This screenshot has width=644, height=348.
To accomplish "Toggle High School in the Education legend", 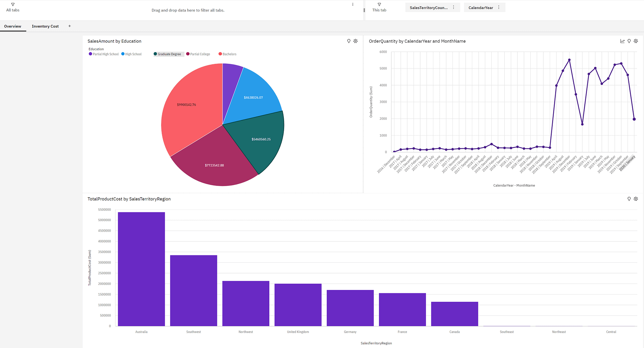I will click(131, 54).
